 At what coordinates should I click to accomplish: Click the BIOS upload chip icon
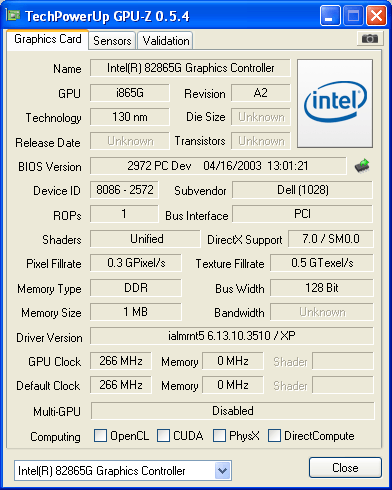pyautogui.click(x=362, y=166)
